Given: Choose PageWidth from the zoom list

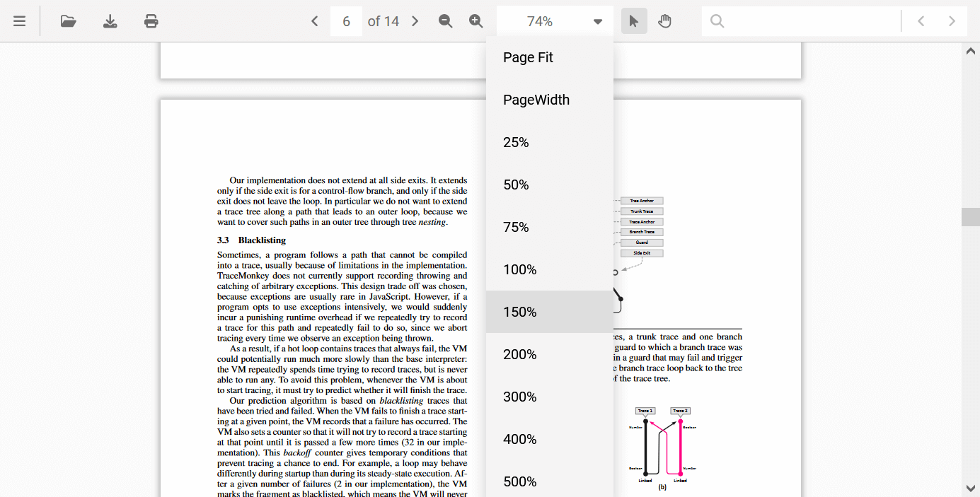Looking at the screenshot, I should pos(536,100).
